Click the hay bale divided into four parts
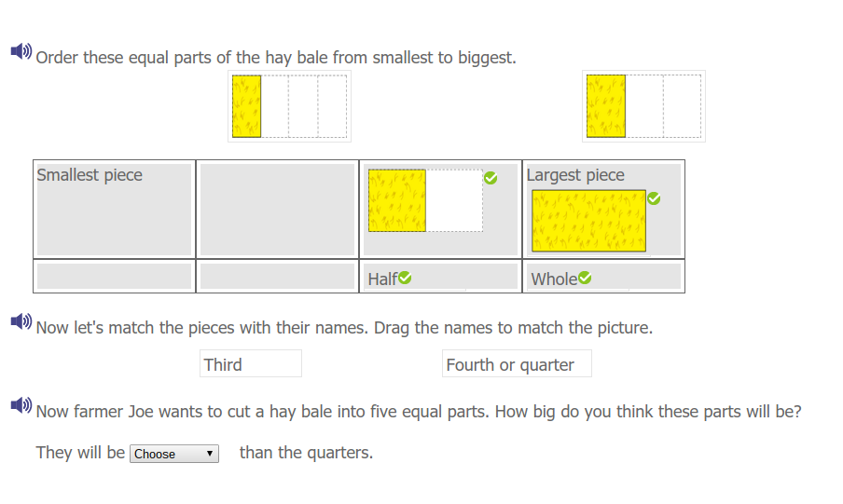 point(289,106)
